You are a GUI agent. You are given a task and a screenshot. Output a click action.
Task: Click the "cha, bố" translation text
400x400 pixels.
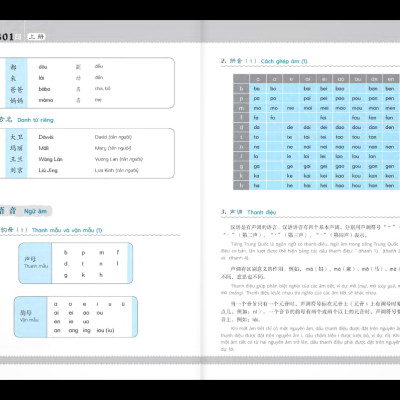tap(102, 89)
